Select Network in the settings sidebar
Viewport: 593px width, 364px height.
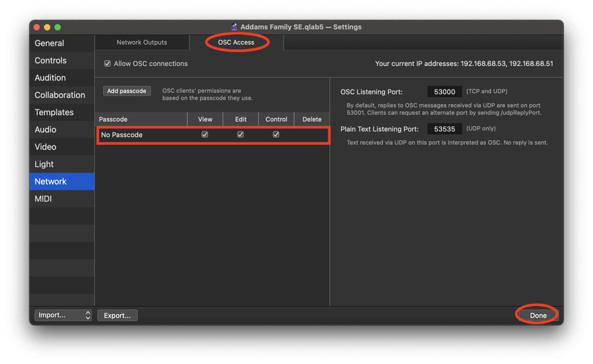pos(61,182)
